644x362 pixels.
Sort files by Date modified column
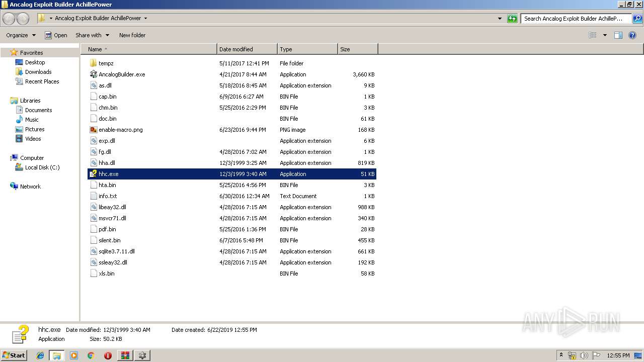coord(247,49)
